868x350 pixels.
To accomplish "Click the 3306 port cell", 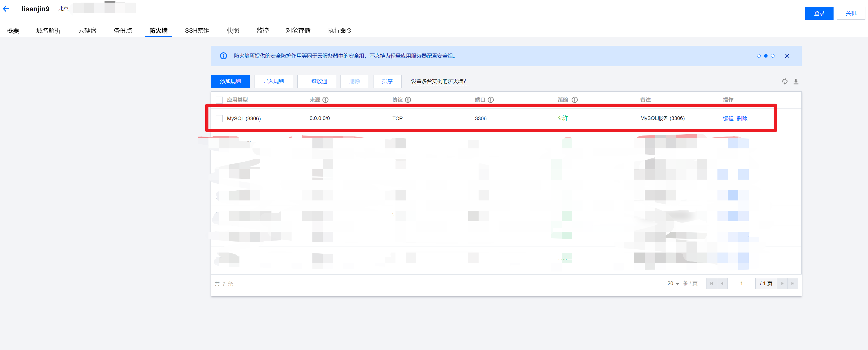I will tap(481, 119).
